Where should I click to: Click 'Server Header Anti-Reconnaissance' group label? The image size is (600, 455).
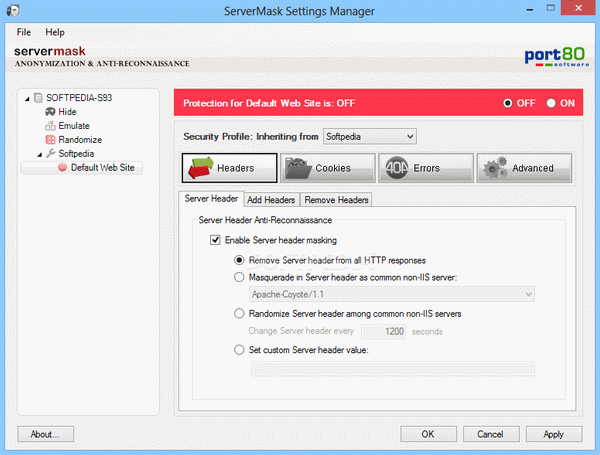point(265,220)
